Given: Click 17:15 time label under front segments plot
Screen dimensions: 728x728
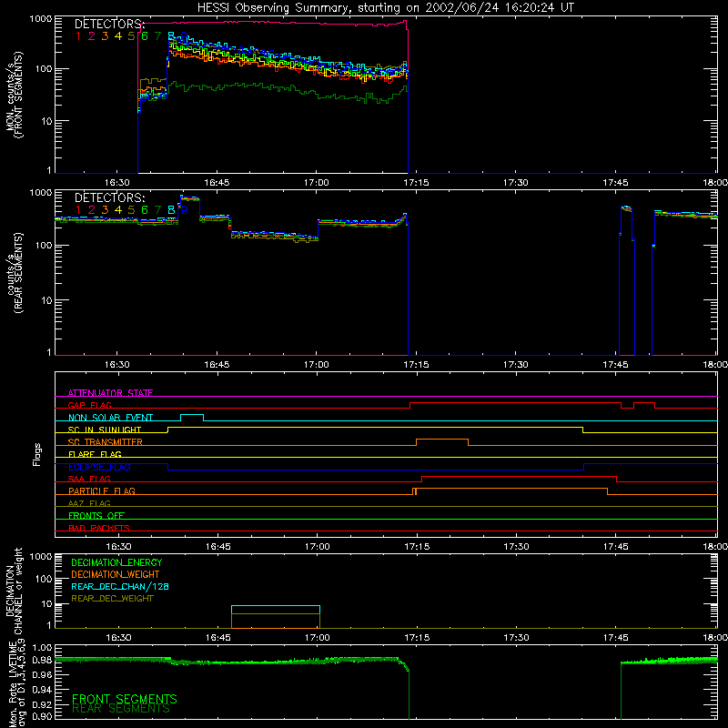Looking at the screenshot, I should click(416, 183).
